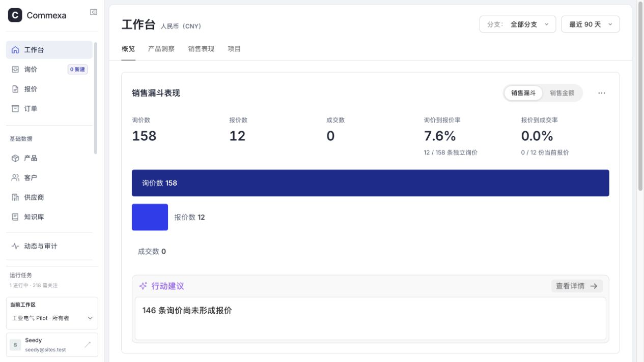Click the 人民币（CNY）currency label
Viewport: 644px width, 362px height.
pos(181,26)
